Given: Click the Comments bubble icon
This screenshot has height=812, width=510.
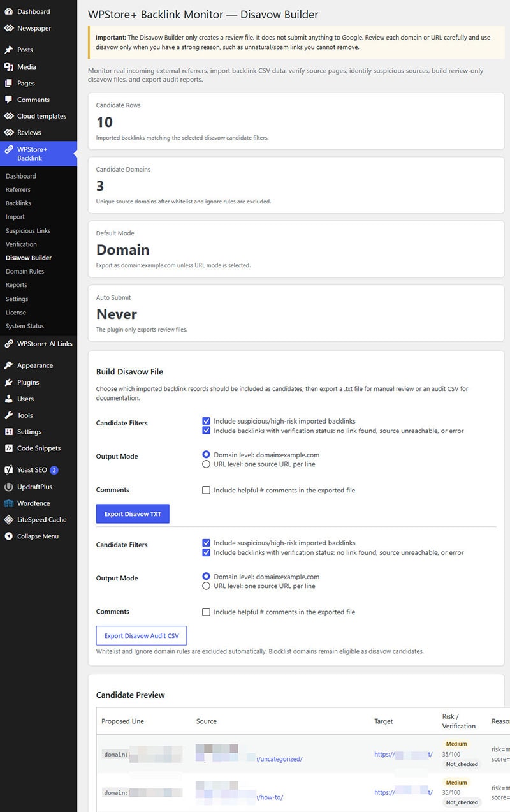Looking at the screenshot, I should point(8,100).
